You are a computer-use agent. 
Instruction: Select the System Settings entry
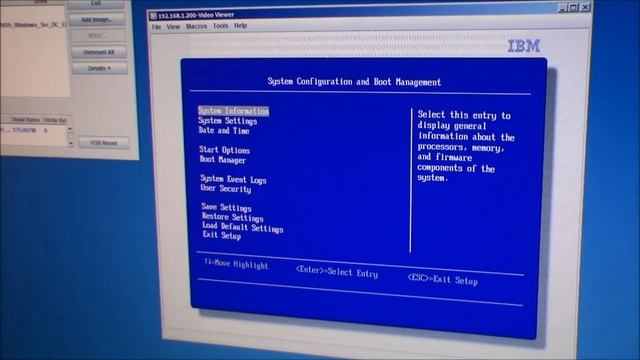coord(228,121)
